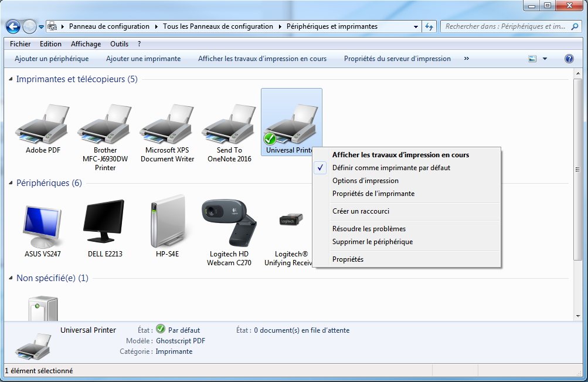Viewport: 588px width, 382px height.
Task: Open the address bar history dropdown
Action: (416, 26)
